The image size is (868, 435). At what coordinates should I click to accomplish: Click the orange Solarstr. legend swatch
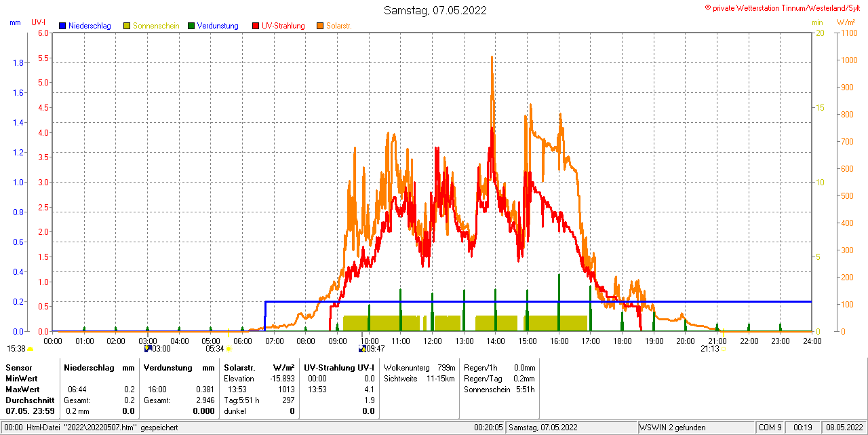tap(319, 26)
